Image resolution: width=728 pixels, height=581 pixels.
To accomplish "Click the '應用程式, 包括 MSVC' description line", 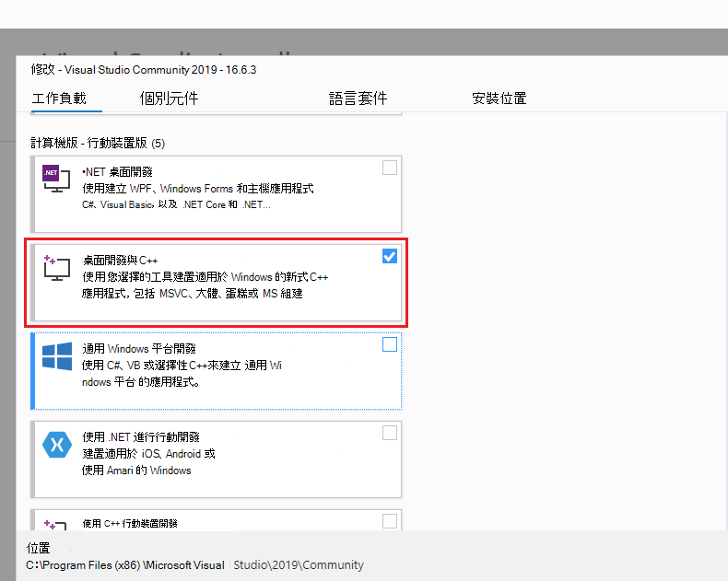I will tap(193, 294).
